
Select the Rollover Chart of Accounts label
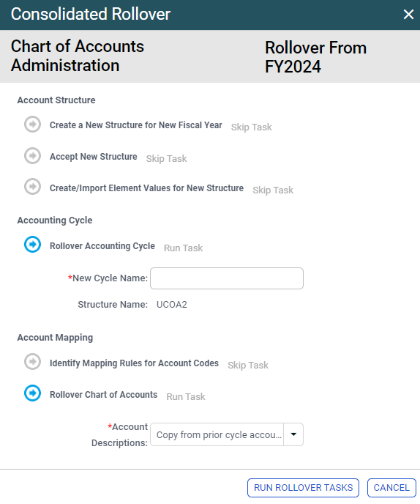(103, 395)
